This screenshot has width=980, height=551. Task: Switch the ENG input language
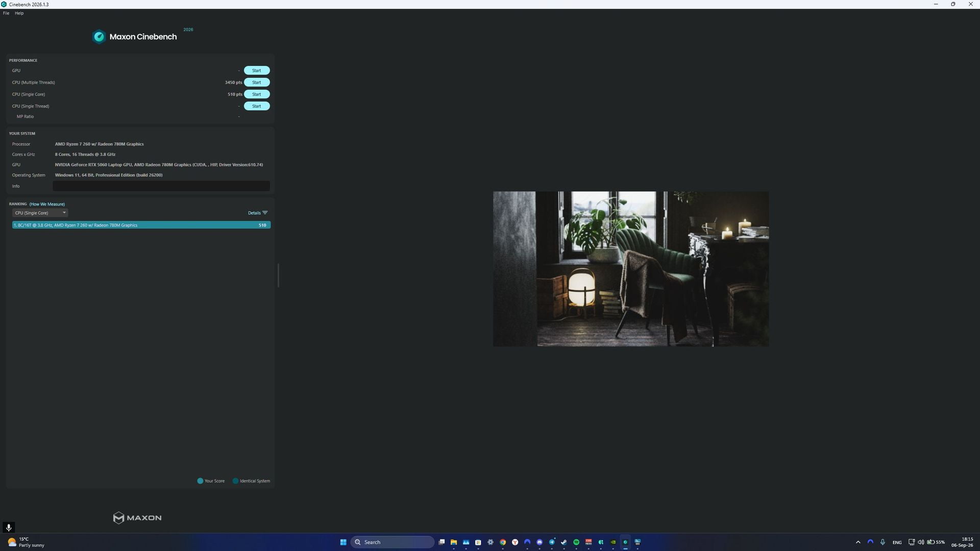pyautogui.click(x=897, y=542)
